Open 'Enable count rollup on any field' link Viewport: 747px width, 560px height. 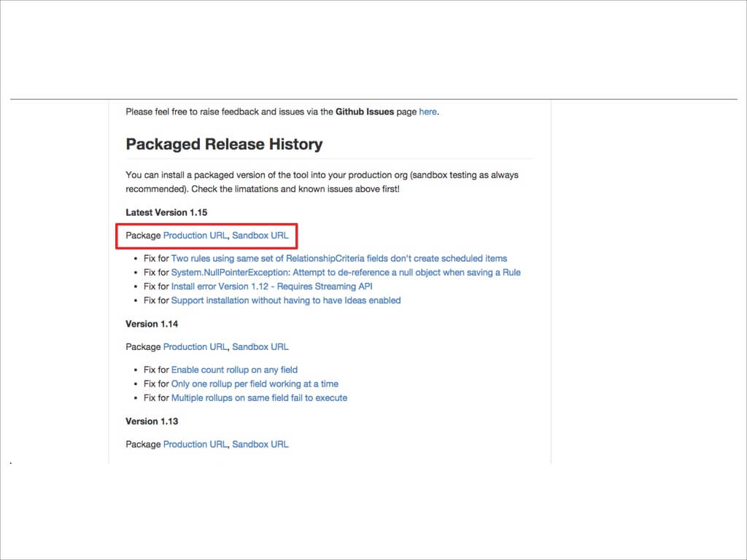234,370
